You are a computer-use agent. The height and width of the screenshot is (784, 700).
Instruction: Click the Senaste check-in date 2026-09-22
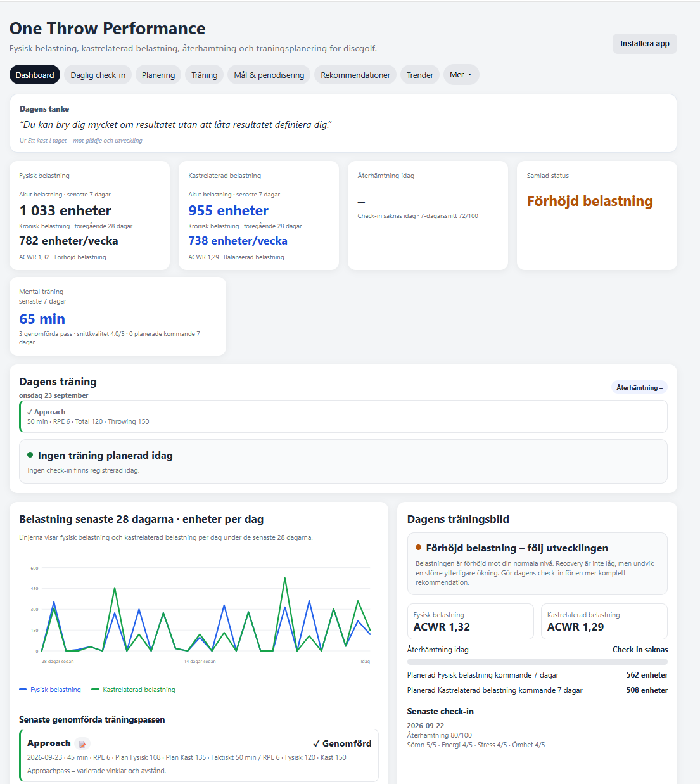426,726
